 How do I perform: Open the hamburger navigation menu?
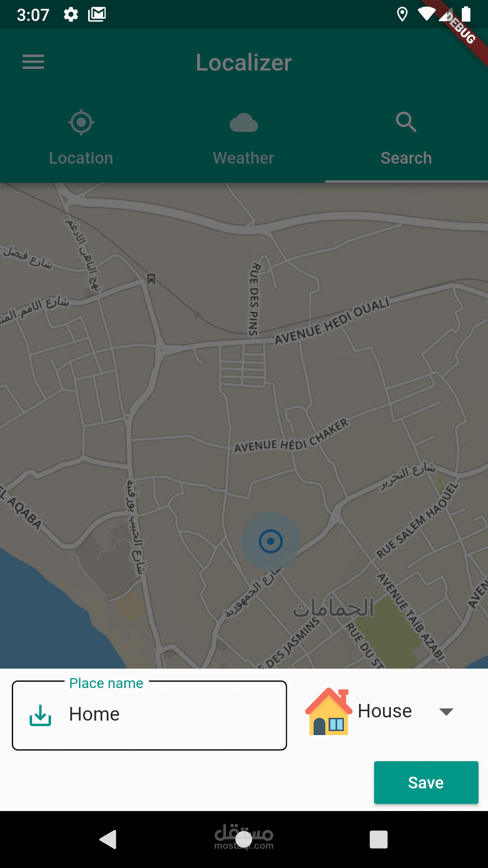33,62
